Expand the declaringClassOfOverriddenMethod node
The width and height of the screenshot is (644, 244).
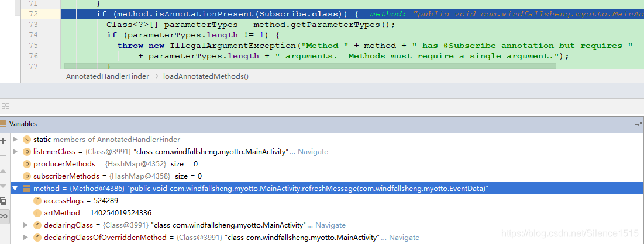click(x=26, y=238)
